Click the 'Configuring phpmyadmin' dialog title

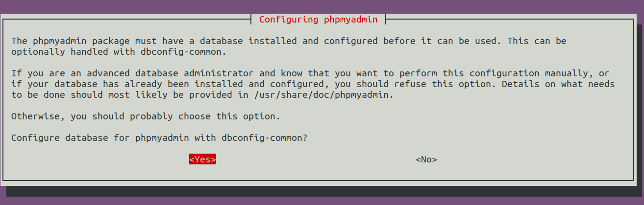point(318,20)
